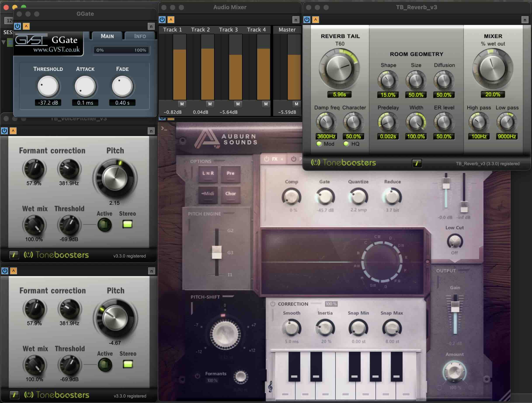Click the treble clef icon beside keyboard
Screen dimensions: 532x403
click(x=270, y=387)
